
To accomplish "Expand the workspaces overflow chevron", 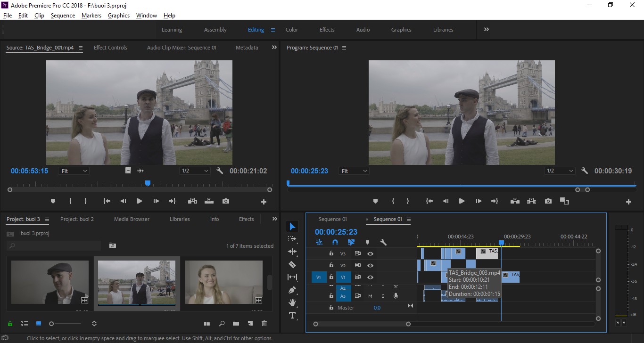I will point(486,29).
